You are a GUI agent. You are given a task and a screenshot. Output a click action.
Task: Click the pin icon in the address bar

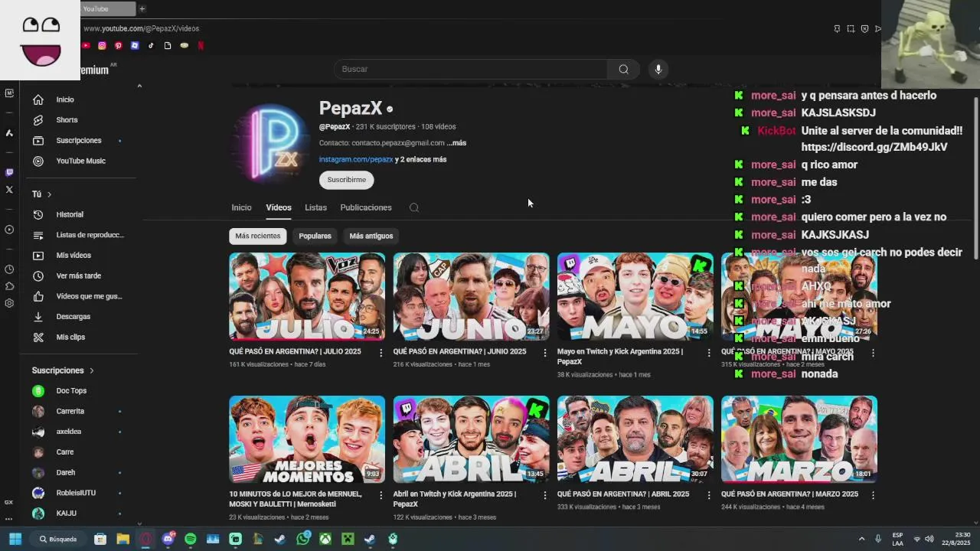[837, 28]
